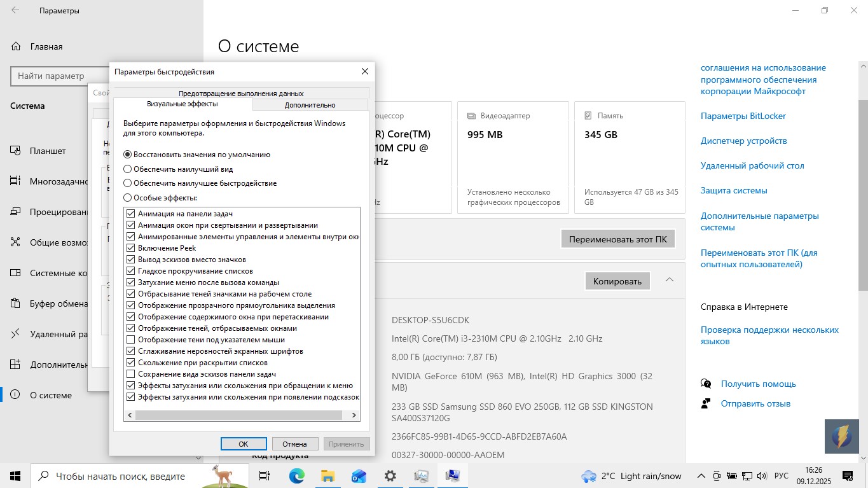Open О системе in Settings sidebar

tap(51, 395)
